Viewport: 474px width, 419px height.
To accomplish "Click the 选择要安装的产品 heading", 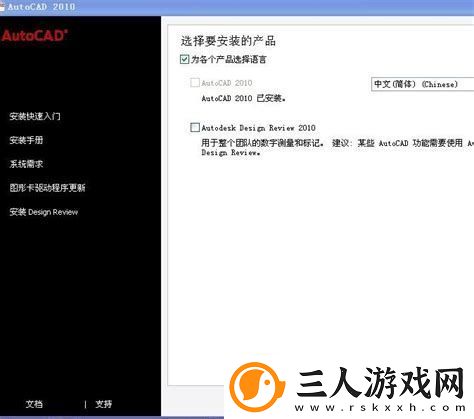I will pos(228,41).
